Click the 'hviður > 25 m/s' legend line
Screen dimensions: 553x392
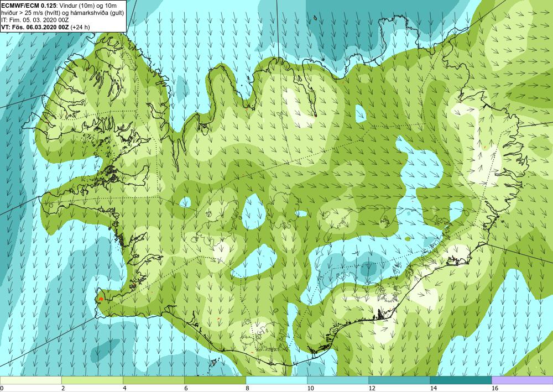coord(63,13)
